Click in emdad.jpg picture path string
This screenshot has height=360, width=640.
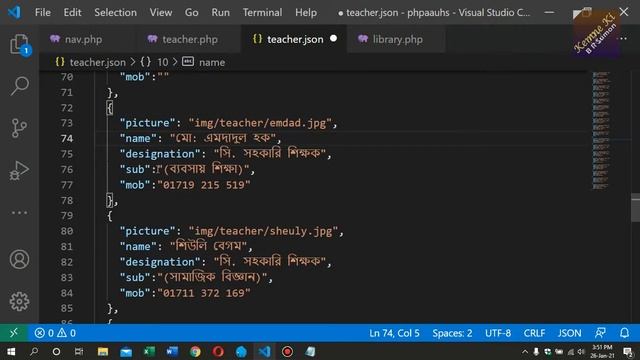[260, 123]
